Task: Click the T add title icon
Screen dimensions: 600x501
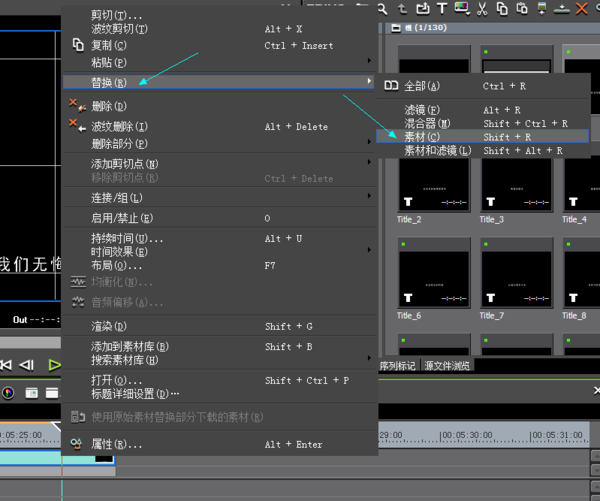Action: click(442, 8)
